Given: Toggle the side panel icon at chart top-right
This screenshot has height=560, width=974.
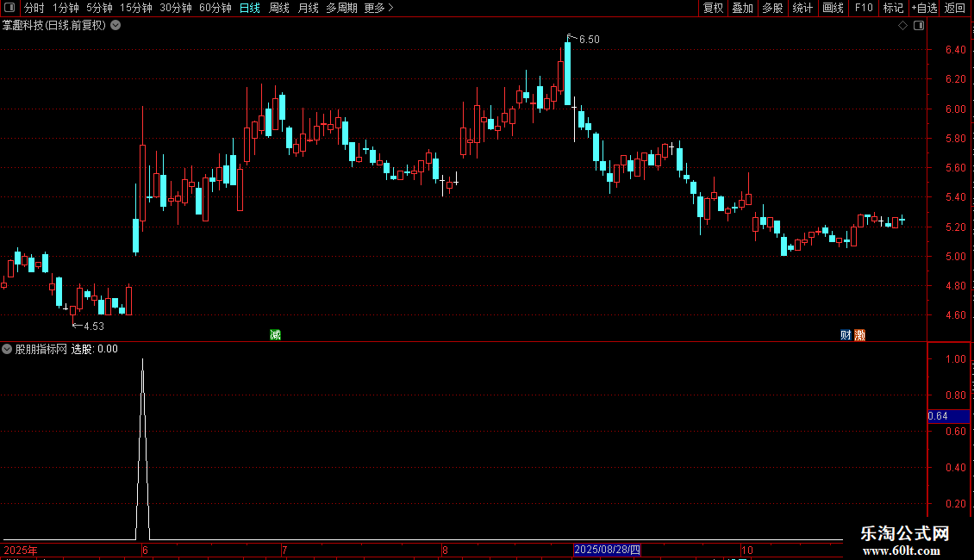Looking at the screenshot, I should pyautogui.click(x=919, y=26).
